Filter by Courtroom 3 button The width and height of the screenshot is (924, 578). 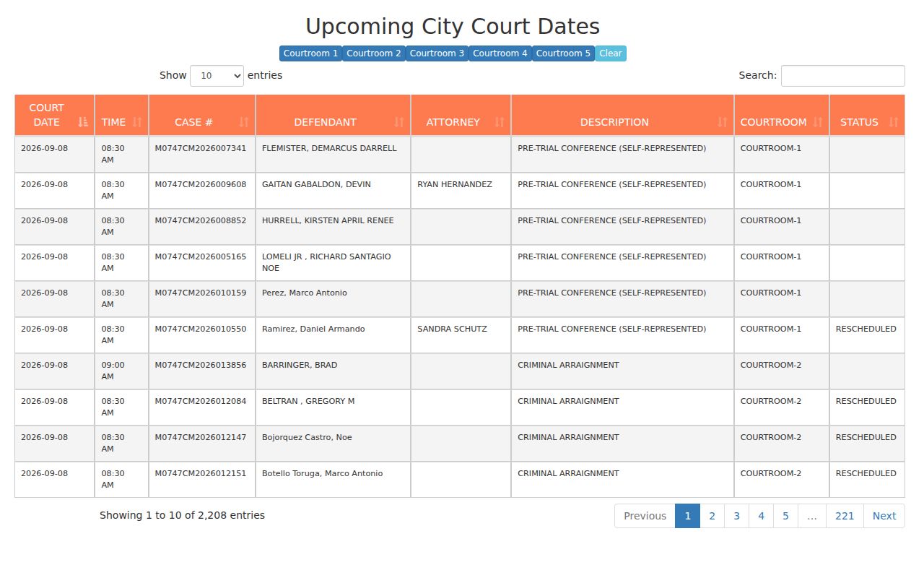click(x=437, y=53)
